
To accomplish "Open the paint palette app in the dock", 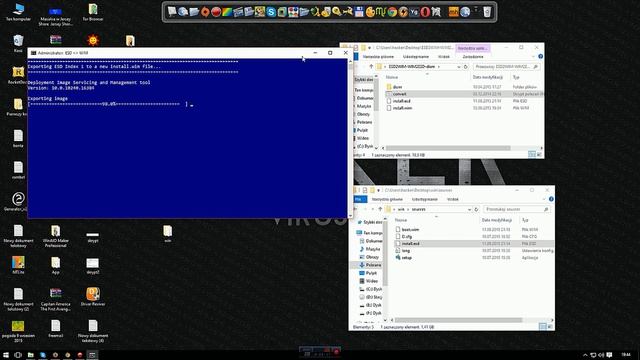I will 370,12.
